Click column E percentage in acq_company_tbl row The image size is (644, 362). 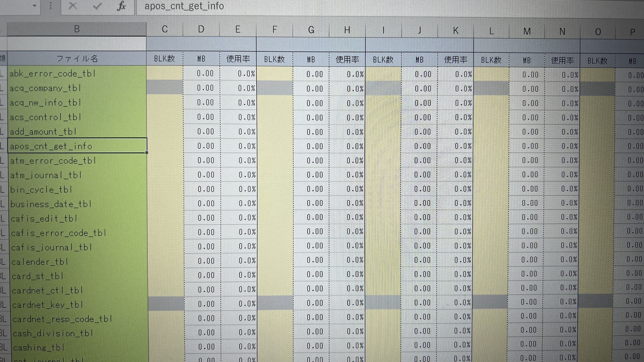point(238,88)
